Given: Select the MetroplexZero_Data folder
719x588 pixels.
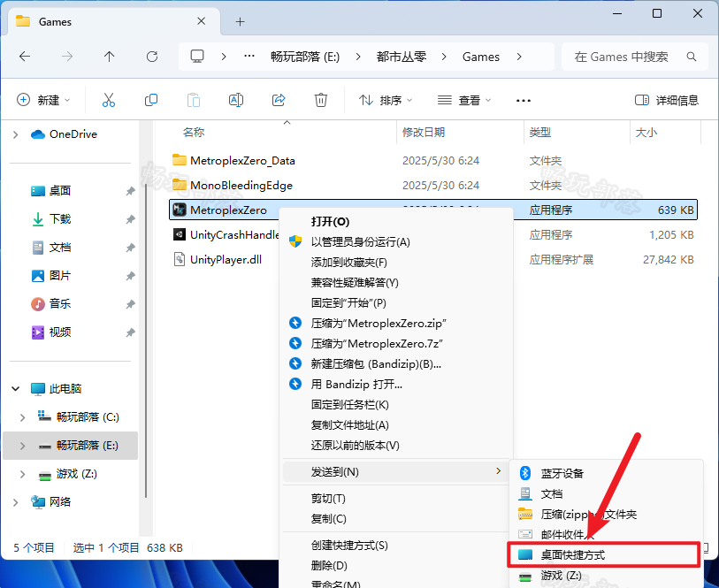Looking at the screenshot, I should (x=242, y=160).
